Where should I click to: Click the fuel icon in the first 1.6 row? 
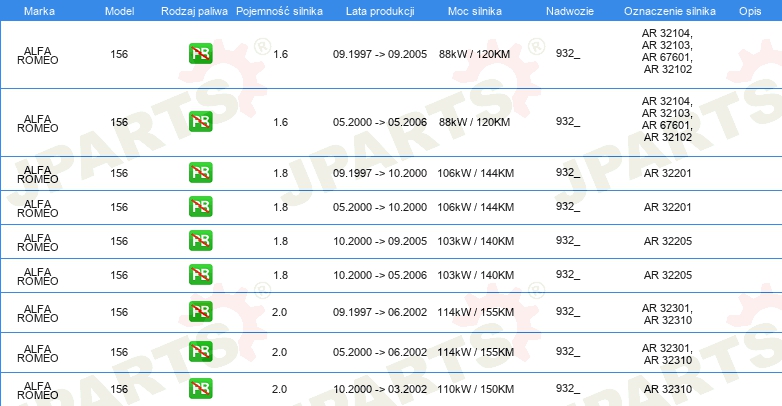coord(200,54)
